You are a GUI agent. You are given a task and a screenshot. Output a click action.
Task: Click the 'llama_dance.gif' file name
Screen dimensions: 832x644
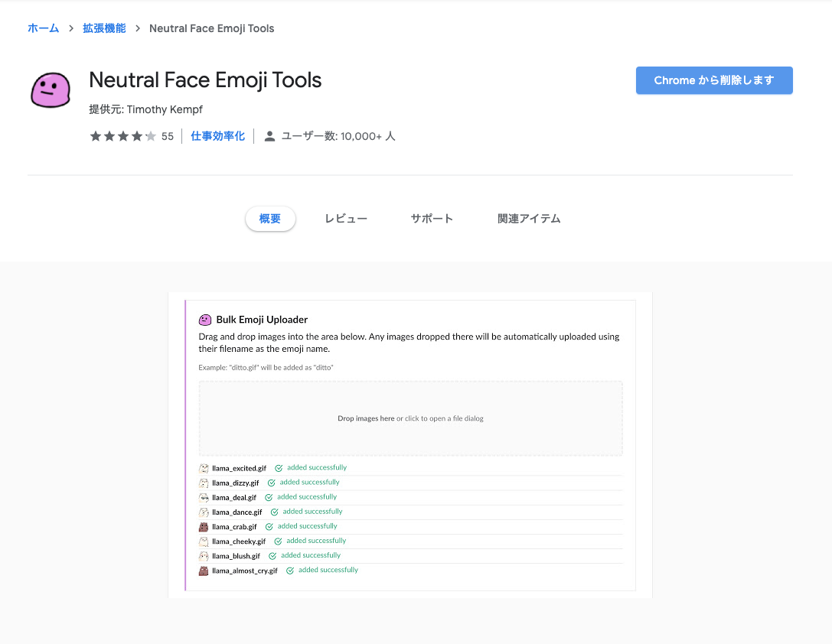click(x=237, y=512)
